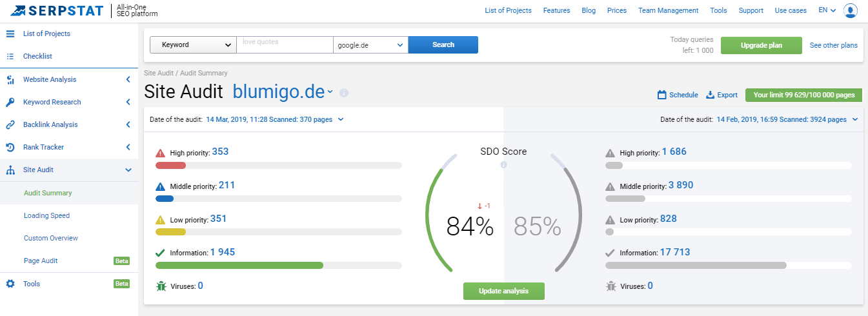Focus the keyword search input field
Viewport: 868px width, 316px height.
(284, 44)
